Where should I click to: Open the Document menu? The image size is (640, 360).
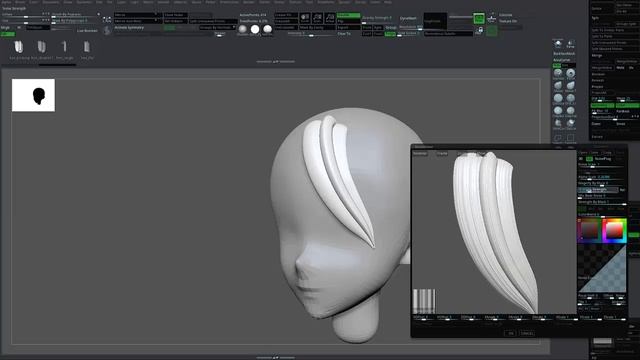coord(51,2)
